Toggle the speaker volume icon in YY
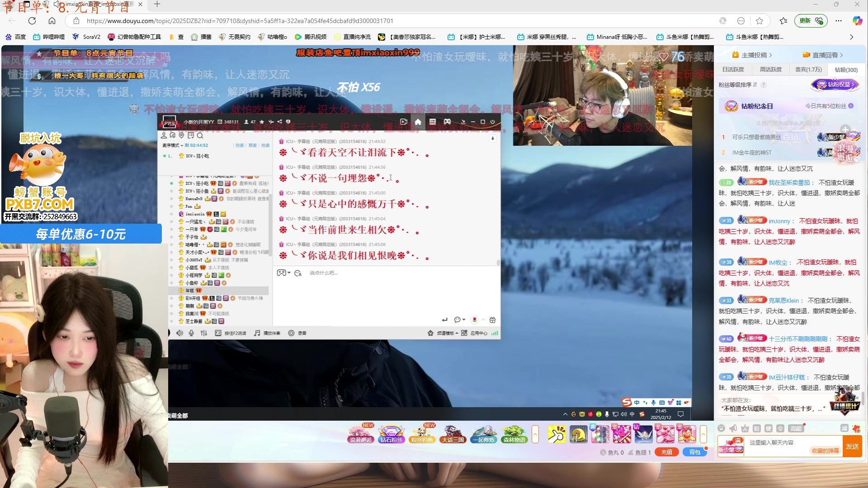The width and height of the screenshot is (868, 488). [179, 333]
